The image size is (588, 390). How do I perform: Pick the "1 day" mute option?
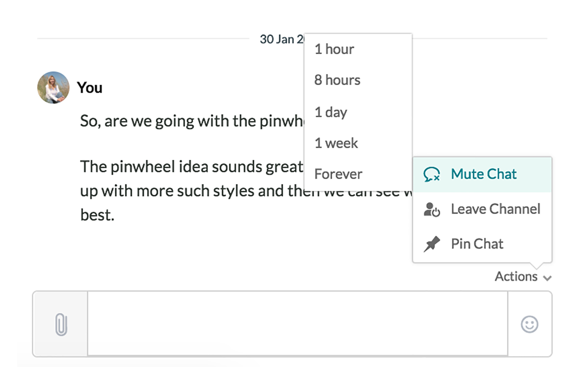pos(331,112)
